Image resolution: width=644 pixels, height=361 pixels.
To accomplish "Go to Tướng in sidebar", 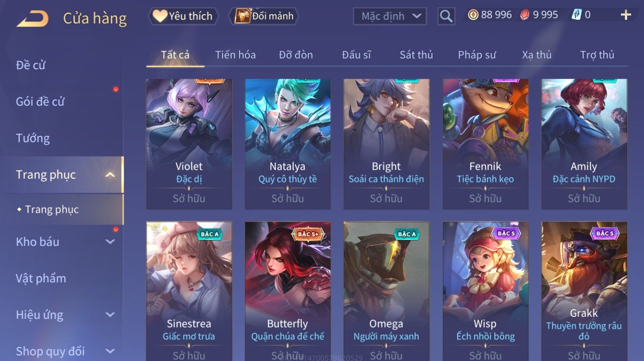I will pyautogui.click(x=33, y=138).
